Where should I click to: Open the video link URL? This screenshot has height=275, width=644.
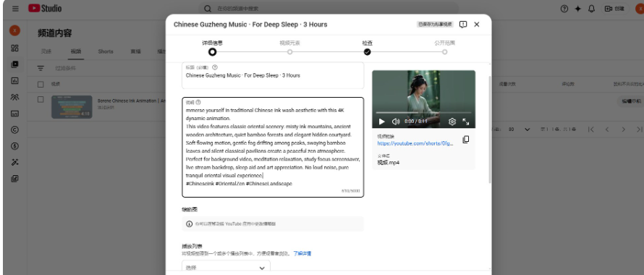pyautogui.click(x=415, y=143)
